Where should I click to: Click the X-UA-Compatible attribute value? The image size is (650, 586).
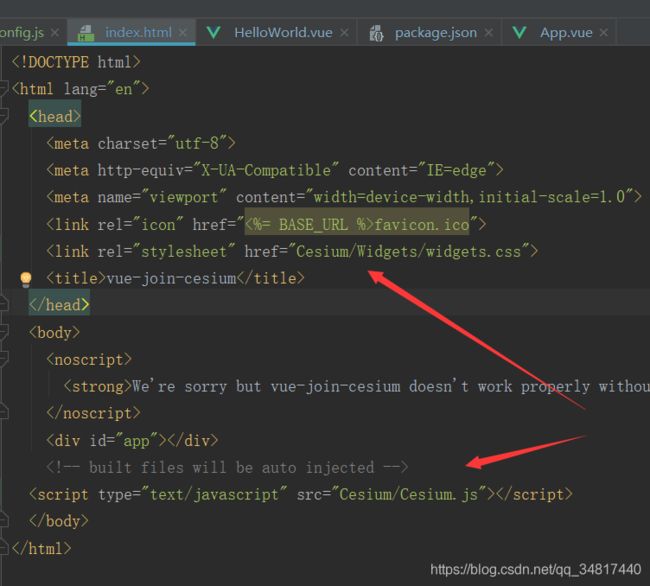tap(266, 170)
